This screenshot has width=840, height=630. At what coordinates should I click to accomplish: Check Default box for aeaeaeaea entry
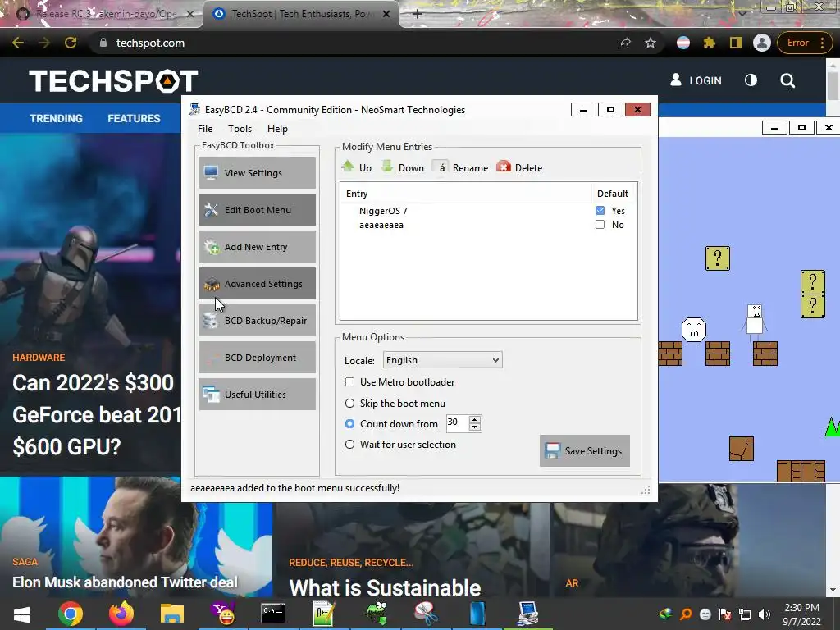tap(600, 225)
